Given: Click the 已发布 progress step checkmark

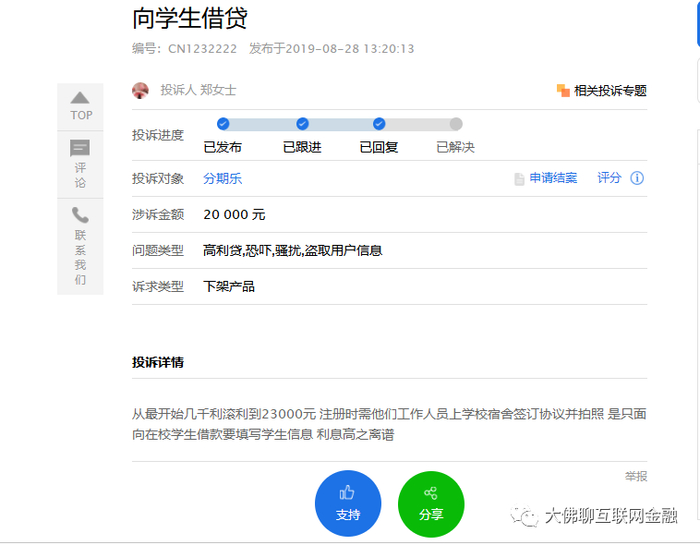Looking at the screenshot, I should point(223,124).
